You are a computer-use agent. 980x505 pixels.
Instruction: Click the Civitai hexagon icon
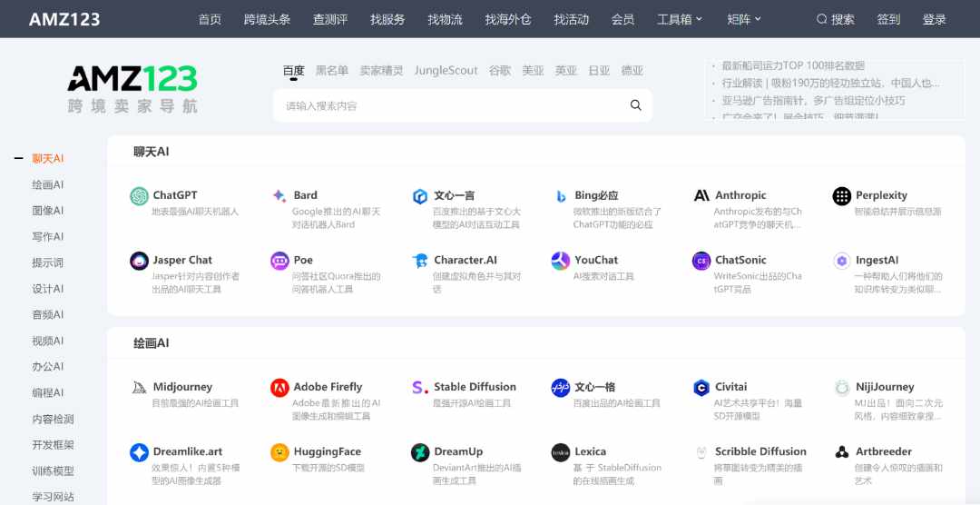pyautogui.click(x=701, y=388)
